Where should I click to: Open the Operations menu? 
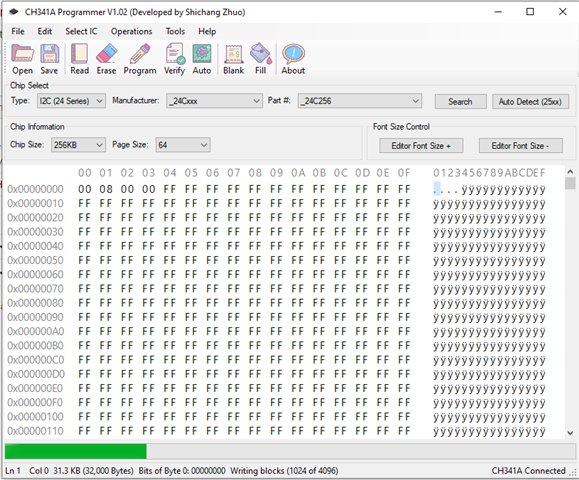tap(131, 31)
